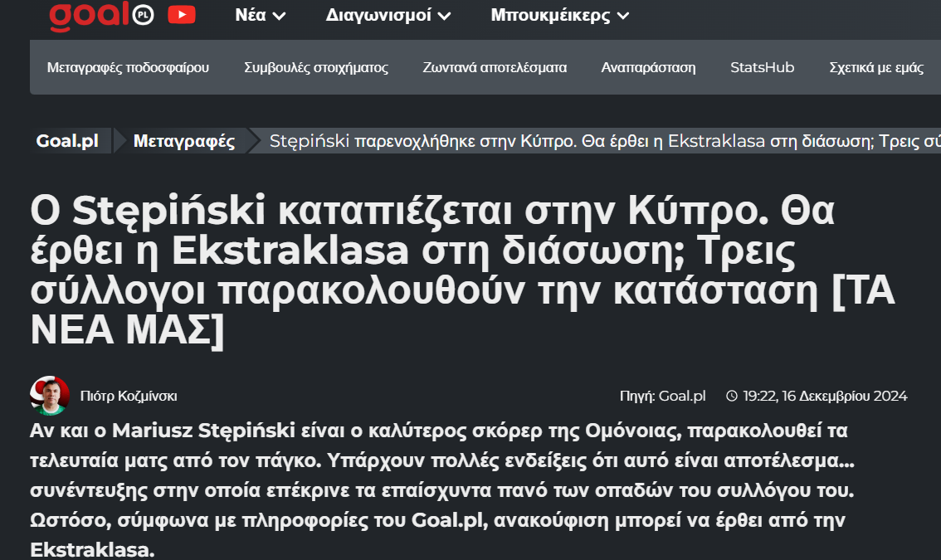The height and width of the screenshot is (560, 941).
Task: Expand the Διαγωνισμοί dropdown menu
Action: pos(388,15)
